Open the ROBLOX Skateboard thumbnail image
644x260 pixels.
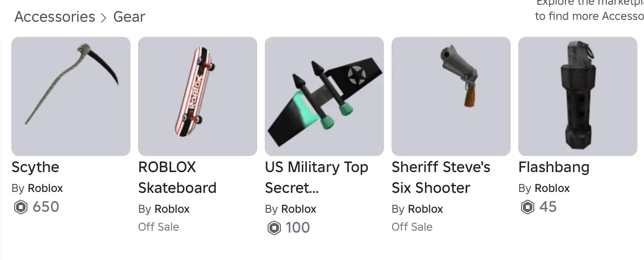(x=198, y=96)
